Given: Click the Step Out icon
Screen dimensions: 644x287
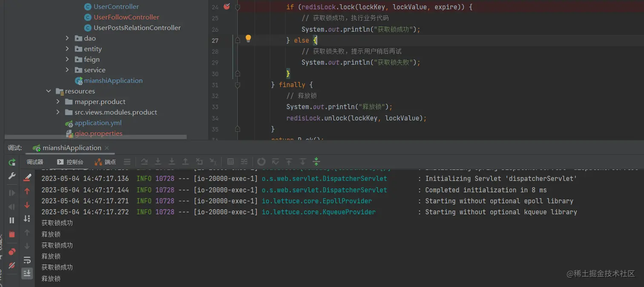Looking at the screenshot, I should pos(186,162).
